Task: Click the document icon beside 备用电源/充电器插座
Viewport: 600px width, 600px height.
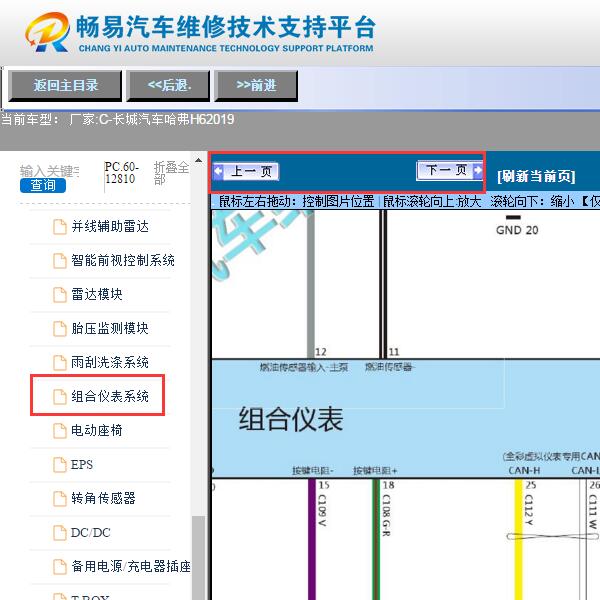Action: point(60,566)
